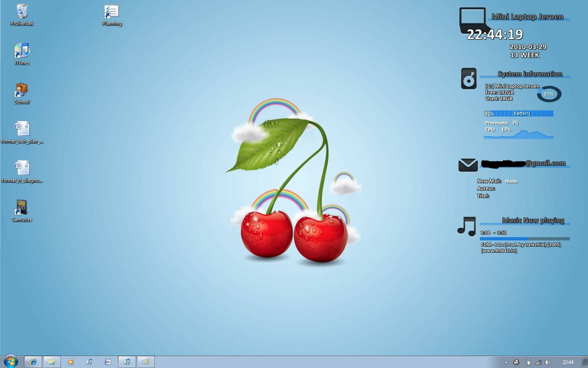Screen dimensions: 588x368
Task: Click the envelope mail icon
Action: [468, 165]
